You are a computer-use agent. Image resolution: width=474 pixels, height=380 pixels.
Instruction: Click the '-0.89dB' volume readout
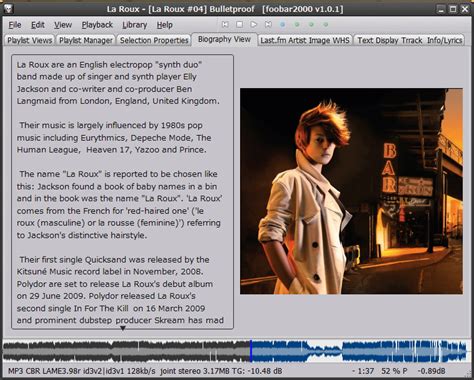pos(431,371)
